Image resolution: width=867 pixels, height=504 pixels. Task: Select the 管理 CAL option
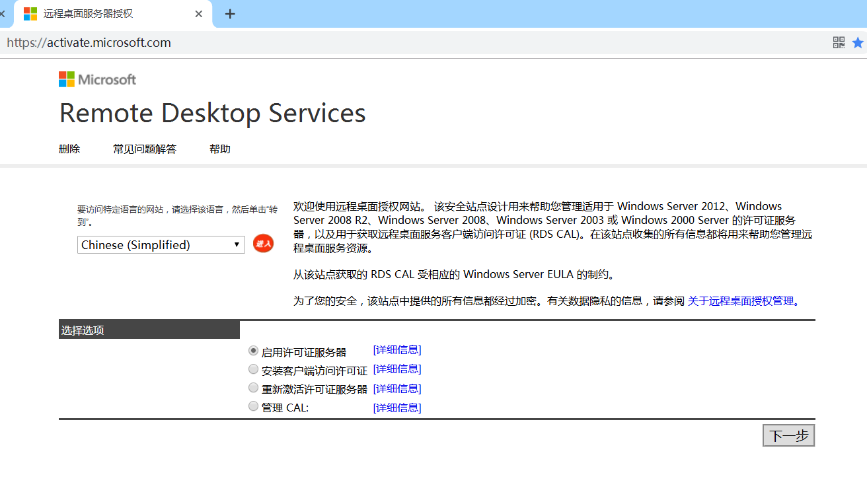click(x=253, y=406)
